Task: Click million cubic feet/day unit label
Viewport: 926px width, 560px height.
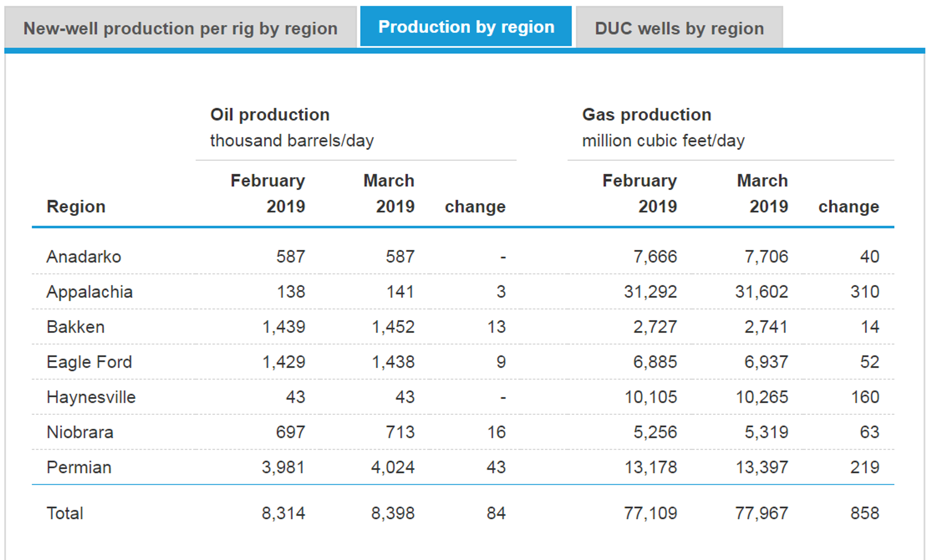Action: point(663,141)
